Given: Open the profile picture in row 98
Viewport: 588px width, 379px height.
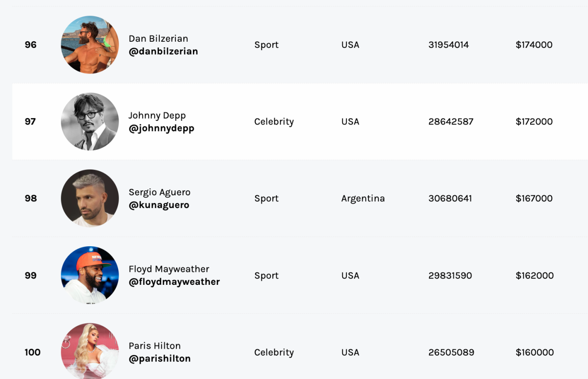Looking at the screenshot, I should (x=90, y=198).
